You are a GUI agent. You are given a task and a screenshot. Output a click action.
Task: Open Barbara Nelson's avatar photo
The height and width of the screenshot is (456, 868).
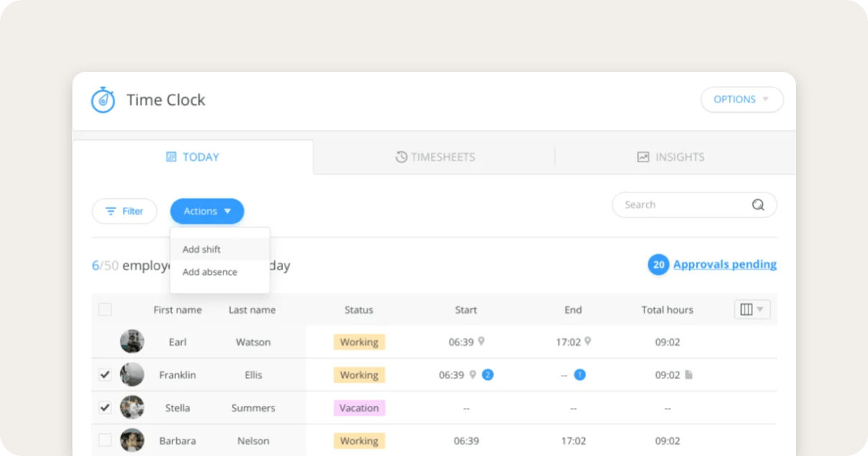point(132,440)
